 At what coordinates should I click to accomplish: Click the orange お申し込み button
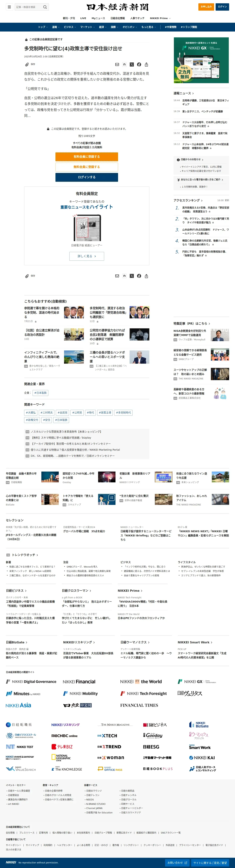click(206, 7)
